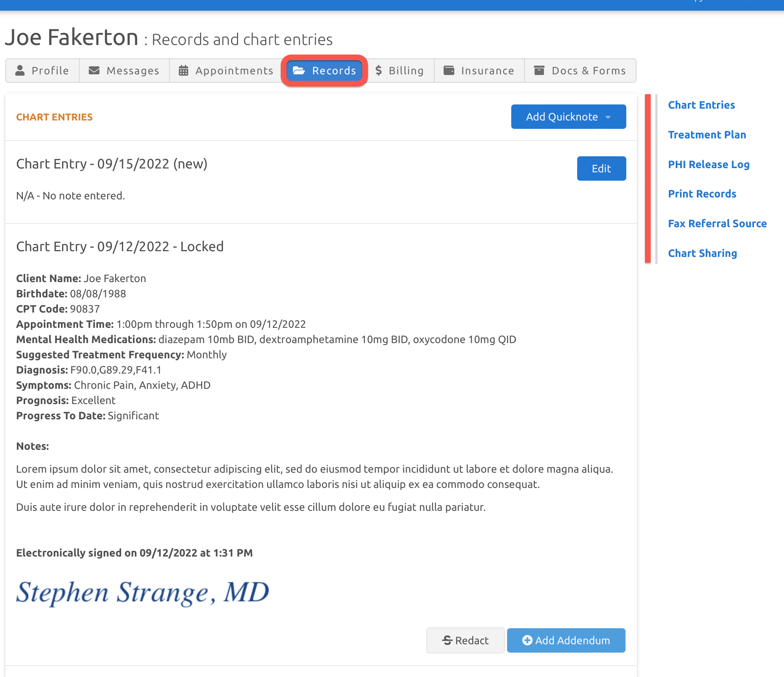
Task: Click the Appointments calendar icon
Action: point(184,71)
